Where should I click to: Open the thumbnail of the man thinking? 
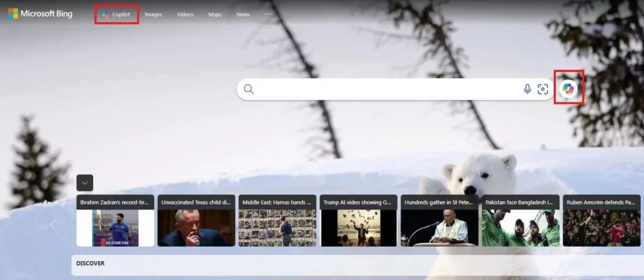(x=196, y=228)
